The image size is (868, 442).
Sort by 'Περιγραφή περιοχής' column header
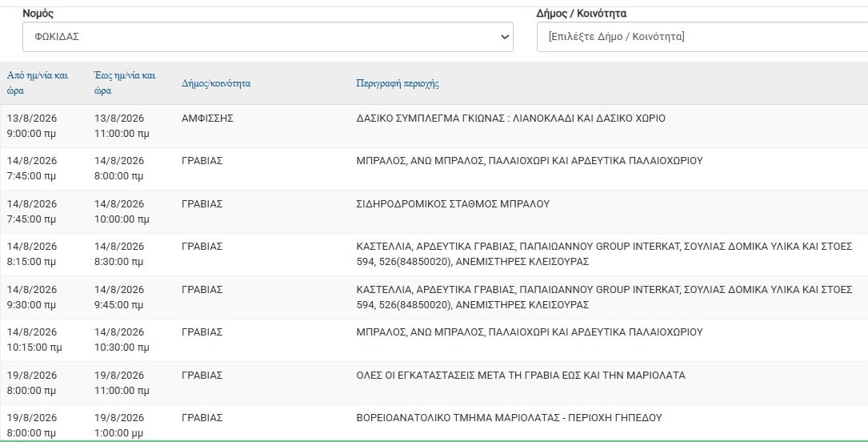pos(398,83)
